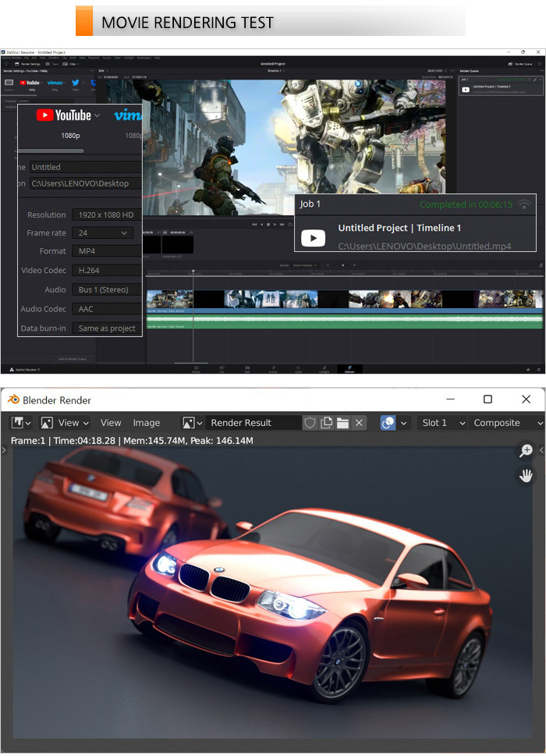
Task: Click the Video Codec H.264 field
Action: [x=107, y=271]
